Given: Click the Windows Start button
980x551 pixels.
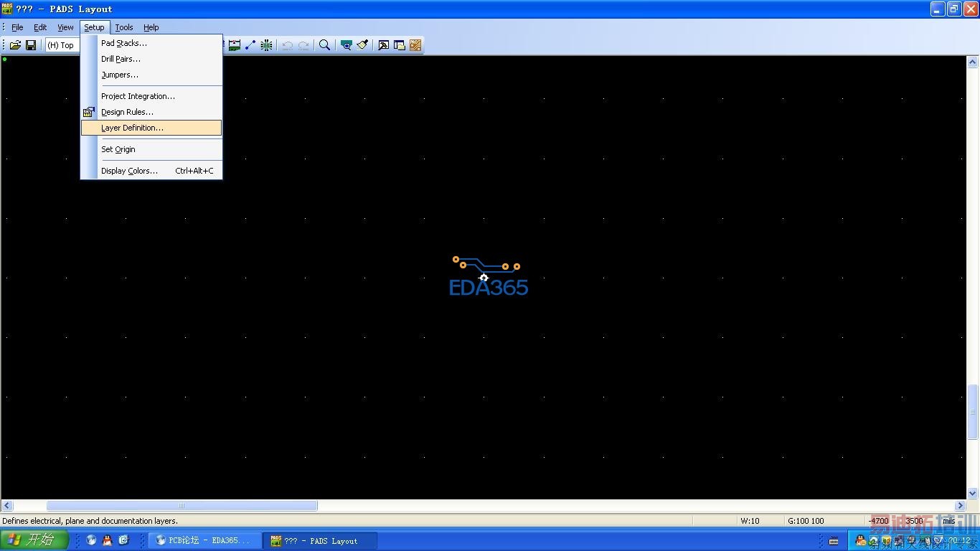Looking at the screenshot, I should (34, 540).
